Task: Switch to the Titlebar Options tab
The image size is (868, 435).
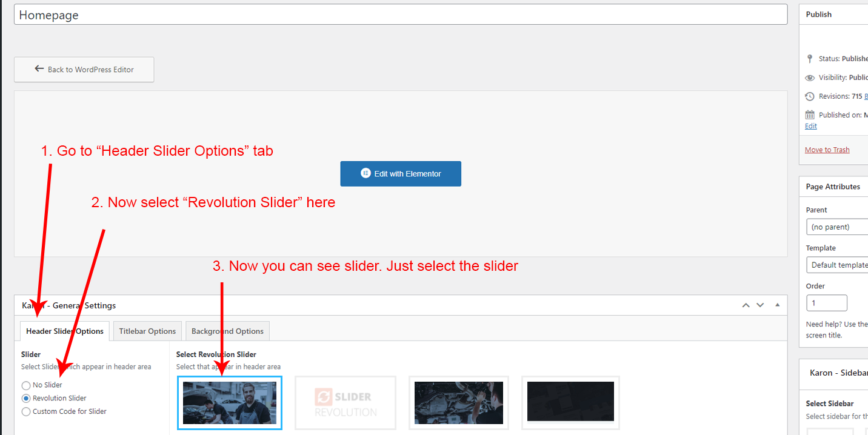Action: point(147,331)
